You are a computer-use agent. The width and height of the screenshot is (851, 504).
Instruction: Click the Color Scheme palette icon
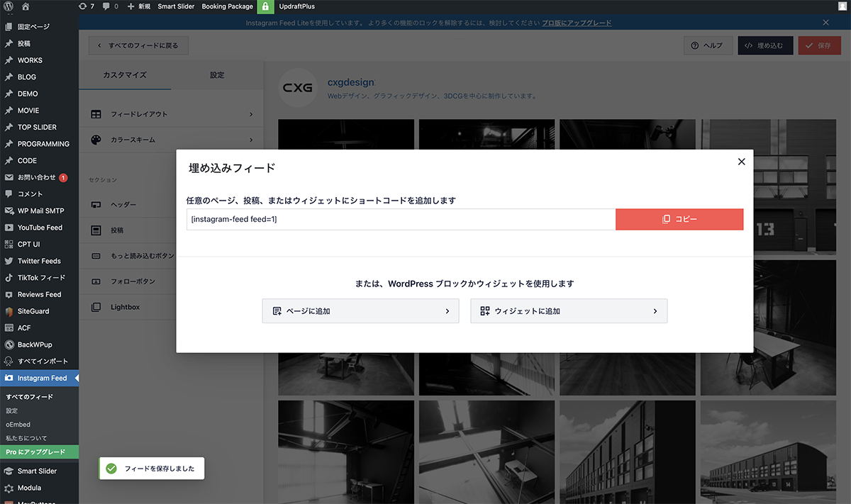(96, 140)
